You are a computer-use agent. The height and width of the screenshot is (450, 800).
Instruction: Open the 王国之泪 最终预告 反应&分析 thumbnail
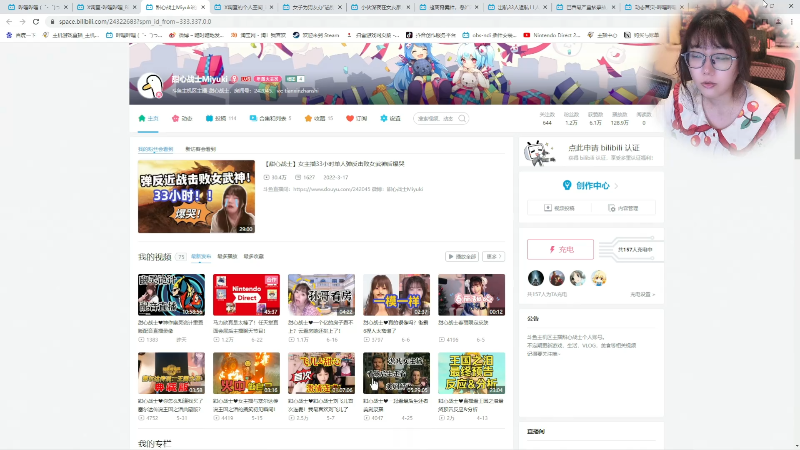(471, 373)
